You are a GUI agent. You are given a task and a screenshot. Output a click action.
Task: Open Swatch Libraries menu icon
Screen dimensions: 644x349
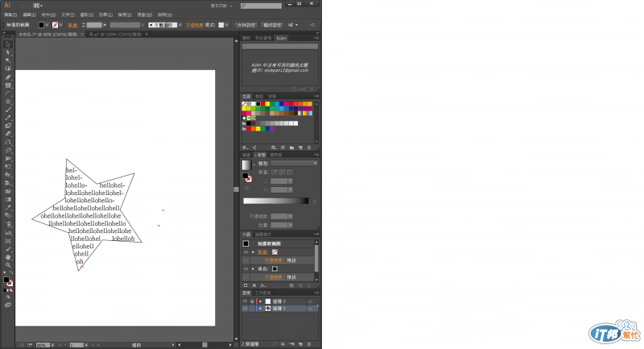click(246, 147)
